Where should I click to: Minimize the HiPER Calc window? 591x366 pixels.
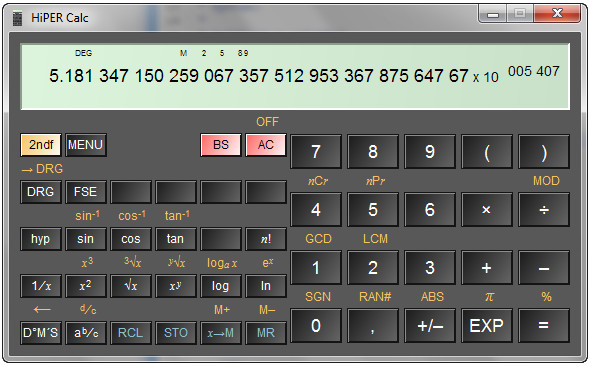click(492, 14)
